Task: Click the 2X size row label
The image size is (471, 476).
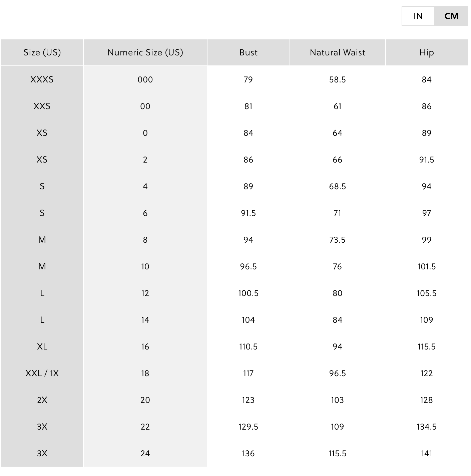Action: pos(42,400)
